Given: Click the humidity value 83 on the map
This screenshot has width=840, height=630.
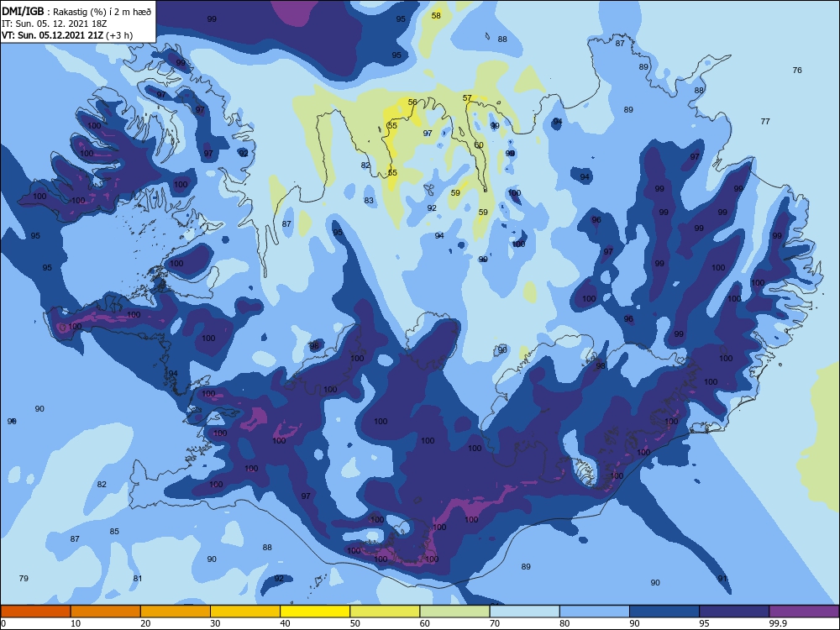Looking at the screenshot, I should [369, 201].
